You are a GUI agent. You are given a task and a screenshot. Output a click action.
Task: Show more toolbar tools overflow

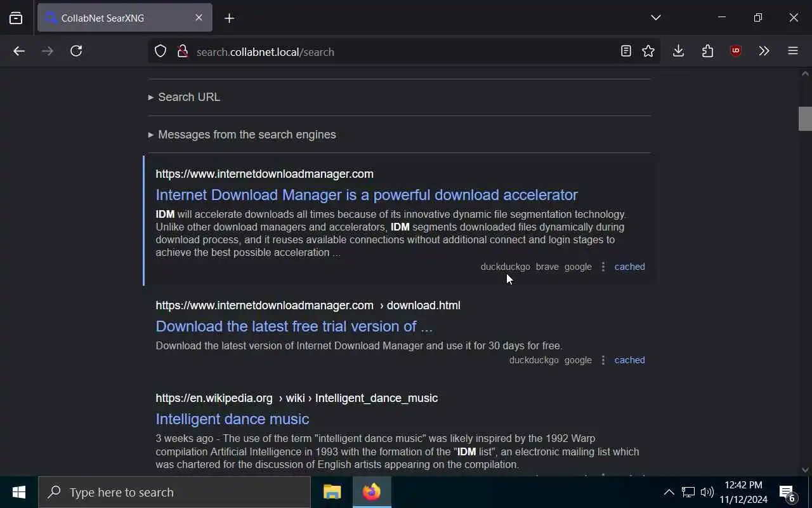[x=764, y=51]
